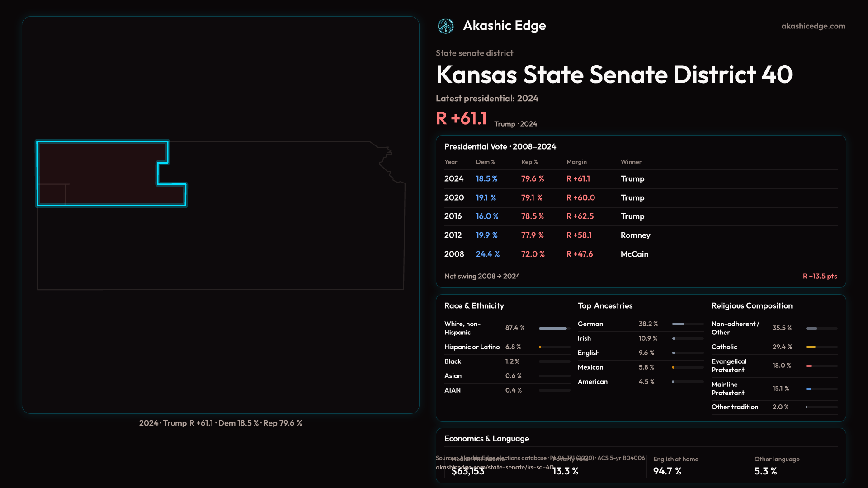Select the highlighted District 40 map shape

click(99, 174)
